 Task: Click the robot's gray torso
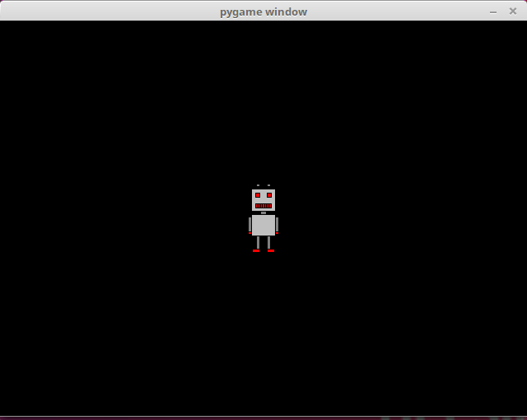coord(263,225)
